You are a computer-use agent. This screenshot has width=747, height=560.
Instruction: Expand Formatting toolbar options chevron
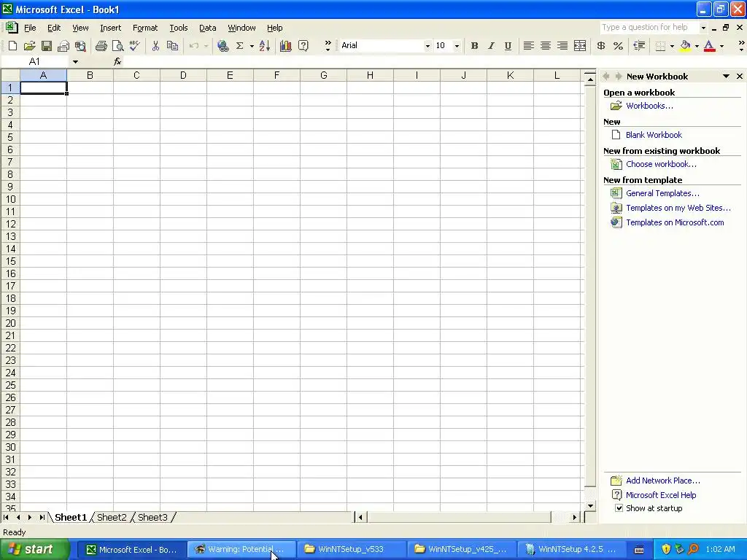tap(741, 46)
